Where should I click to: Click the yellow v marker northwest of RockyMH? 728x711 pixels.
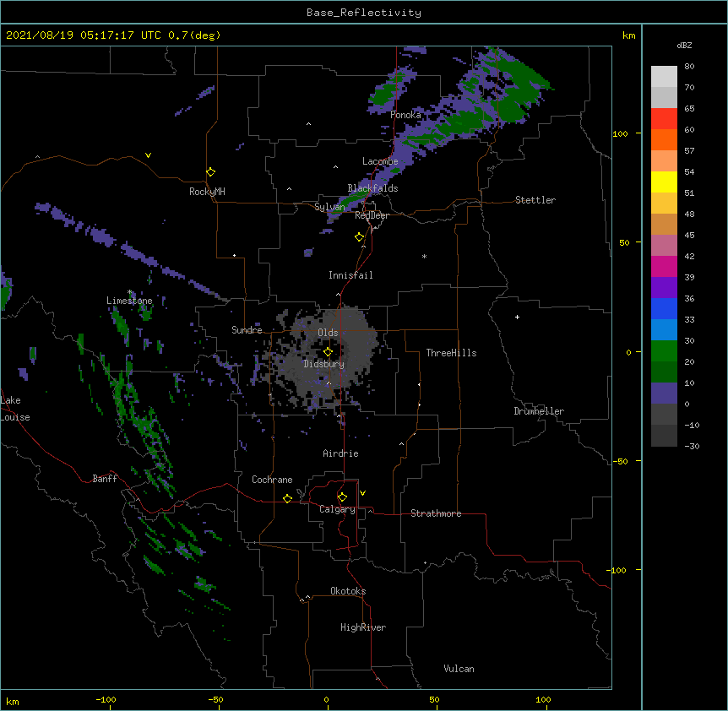coord(148,155)
